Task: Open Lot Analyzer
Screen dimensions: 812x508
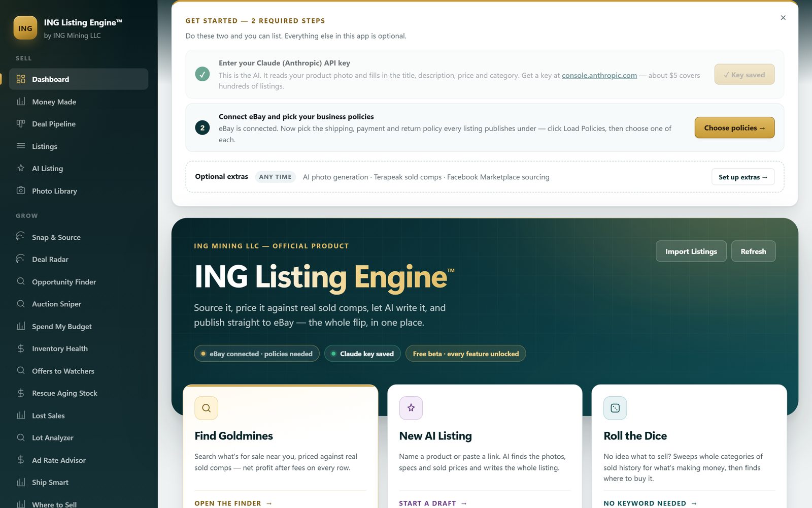Action: [x=79, y=438]
